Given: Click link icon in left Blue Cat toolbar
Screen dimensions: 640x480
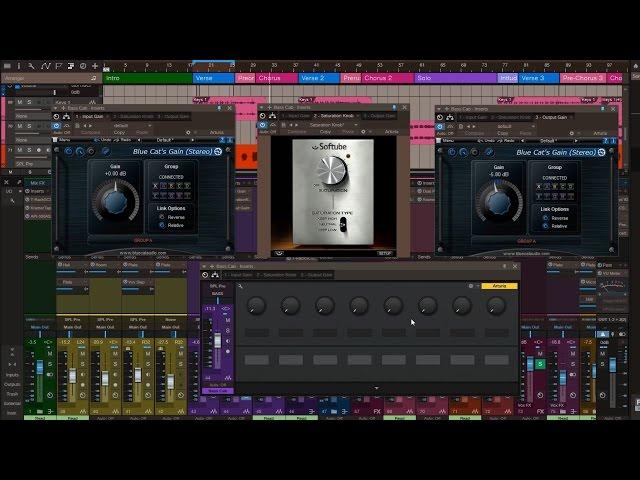Looking at the screenshot, I should click(x=106, y=151).
